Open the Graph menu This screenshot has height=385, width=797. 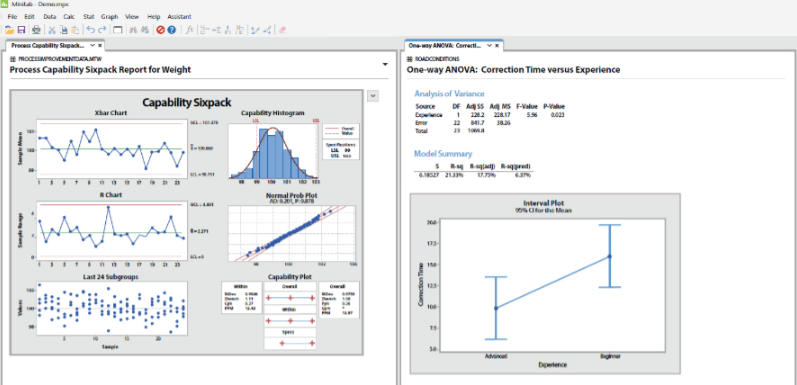pyautogui.click(x=109, y=17)
